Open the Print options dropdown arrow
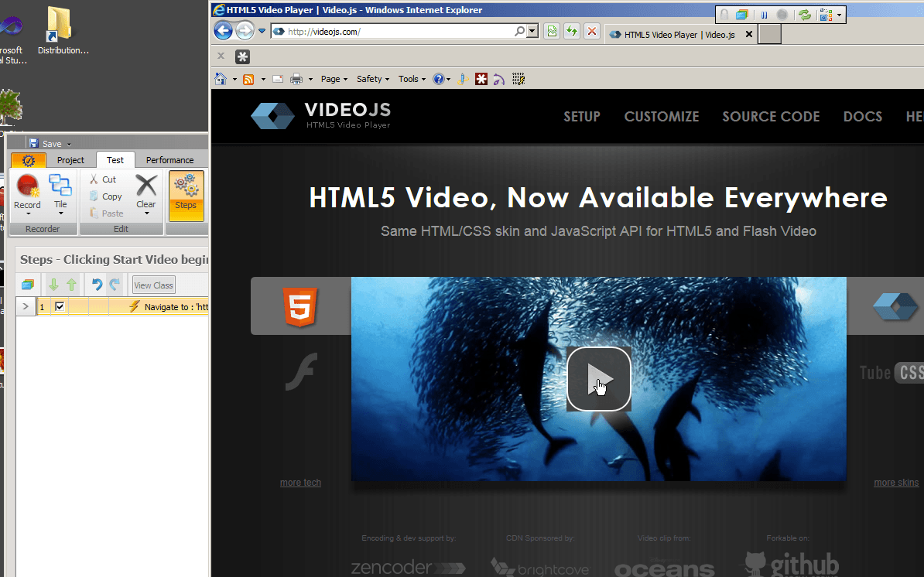This screenshot has height=577, width=924. (310, 80)
